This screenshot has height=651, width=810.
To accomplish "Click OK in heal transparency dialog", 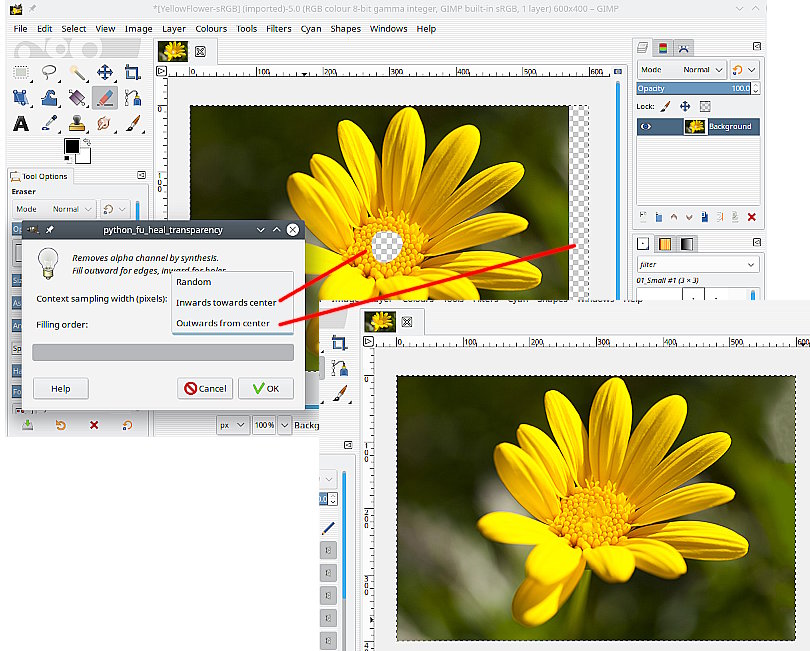I will point(266,388).
